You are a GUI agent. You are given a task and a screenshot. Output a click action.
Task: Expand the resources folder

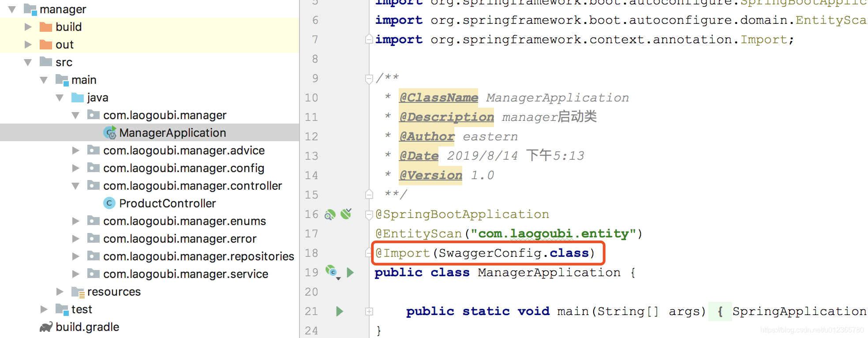click(x=60, y=292)
